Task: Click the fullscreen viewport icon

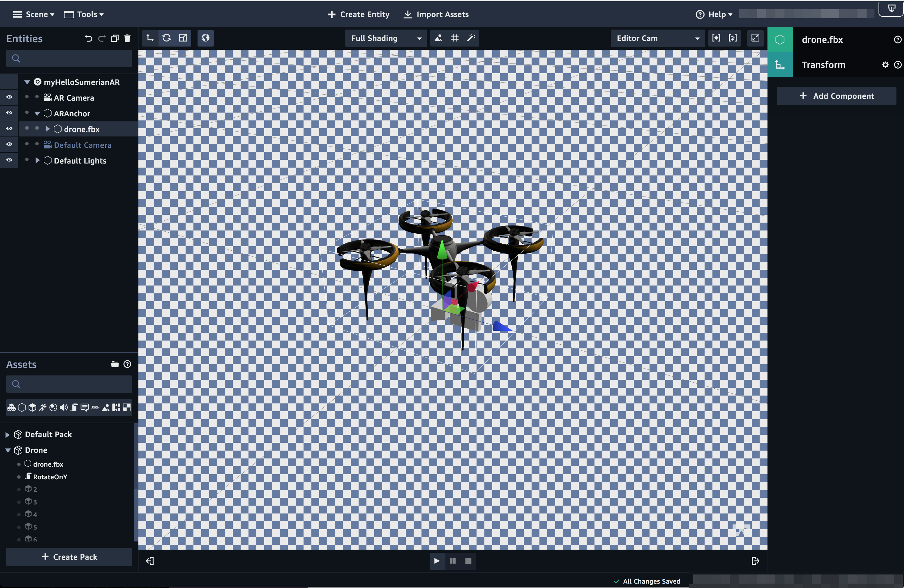Action: pos(756,37)
